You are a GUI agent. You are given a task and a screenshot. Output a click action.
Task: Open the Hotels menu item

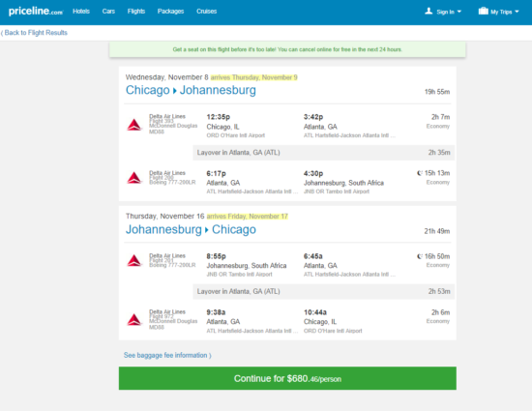tap(81, 12)
